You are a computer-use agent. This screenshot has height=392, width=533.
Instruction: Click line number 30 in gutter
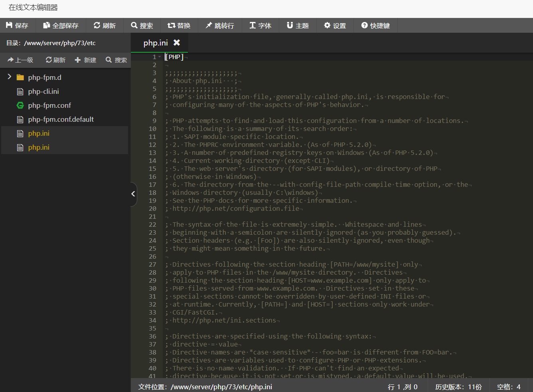coord(152,288)
